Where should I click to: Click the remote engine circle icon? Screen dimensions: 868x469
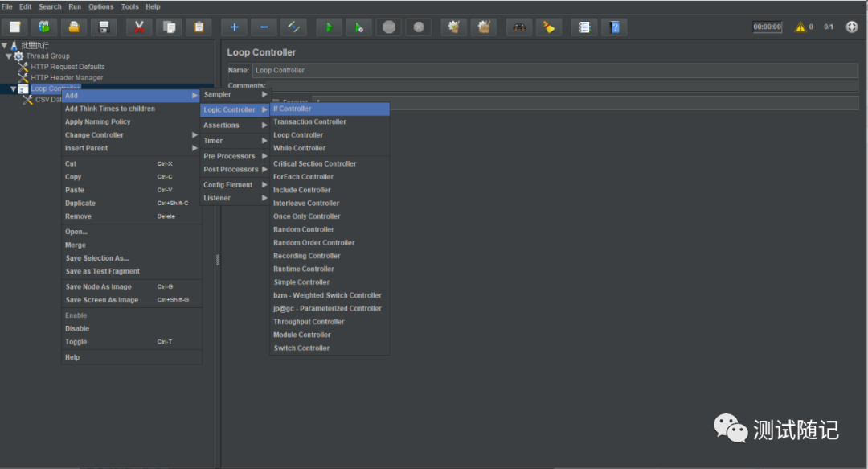852,27
